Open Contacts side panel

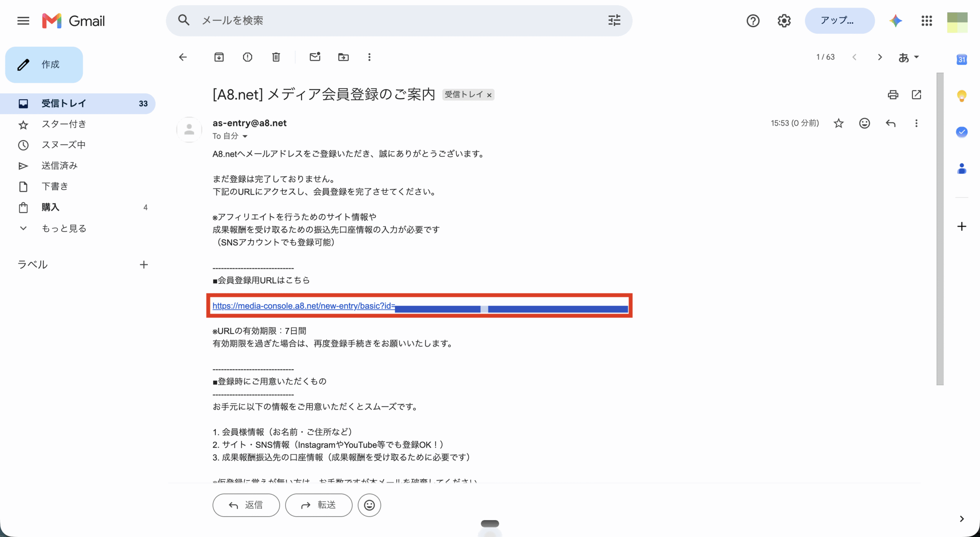click(962, 169)
